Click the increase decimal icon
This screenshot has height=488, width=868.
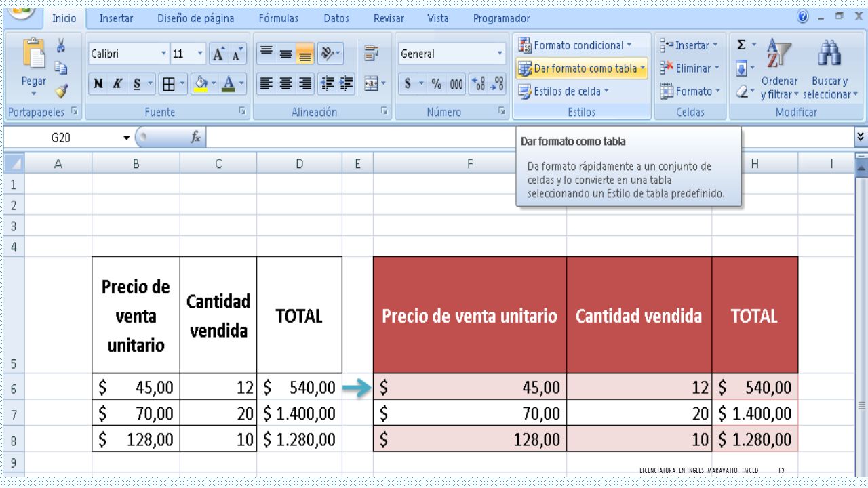(477, 84)
